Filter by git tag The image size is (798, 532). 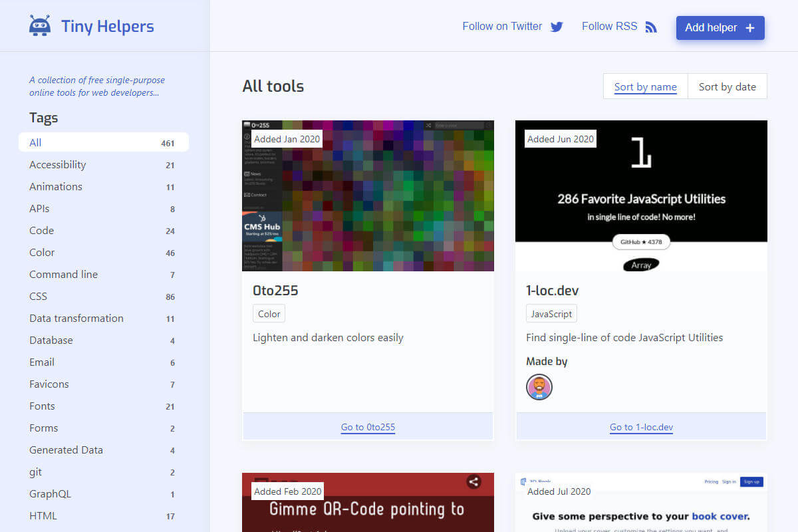[x=104, y=472]
